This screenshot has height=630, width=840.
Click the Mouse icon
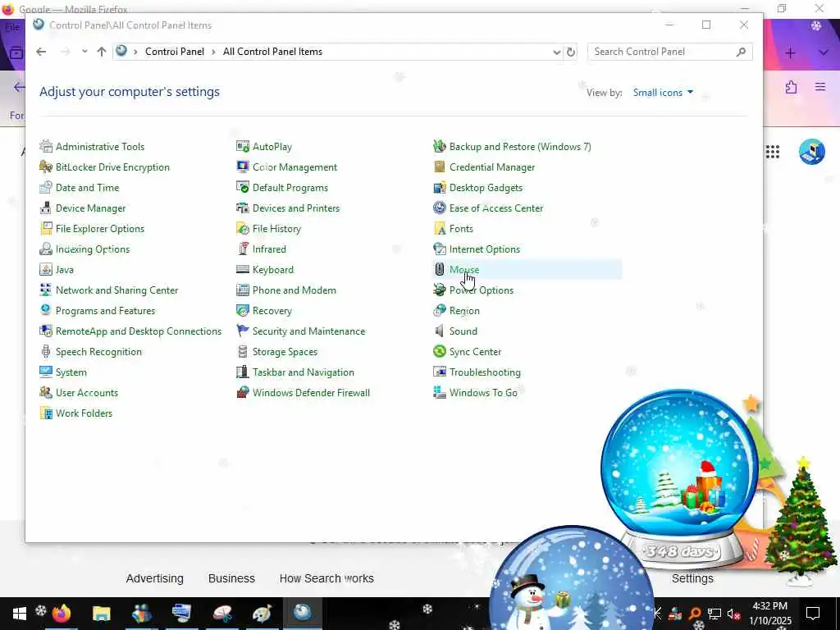click(x=440, y=269)
